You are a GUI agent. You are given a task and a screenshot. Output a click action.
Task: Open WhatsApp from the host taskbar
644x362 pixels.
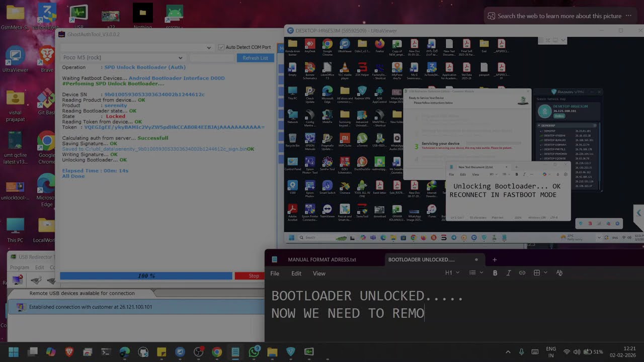254,352
